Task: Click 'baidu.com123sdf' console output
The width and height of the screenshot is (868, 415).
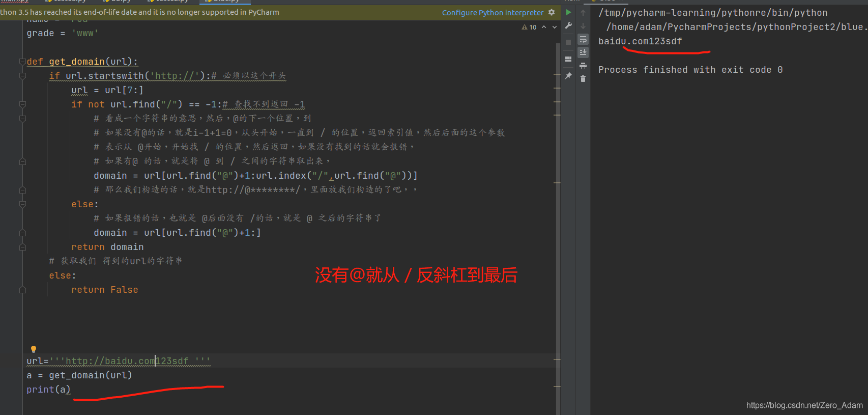Action: tap(640, 41)
